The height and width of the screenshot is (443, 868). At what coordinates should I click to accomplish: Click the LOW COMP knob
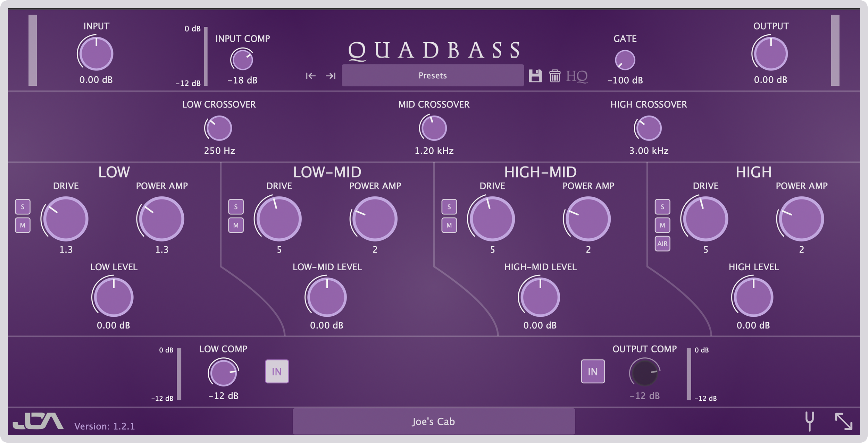pos(223,373)
